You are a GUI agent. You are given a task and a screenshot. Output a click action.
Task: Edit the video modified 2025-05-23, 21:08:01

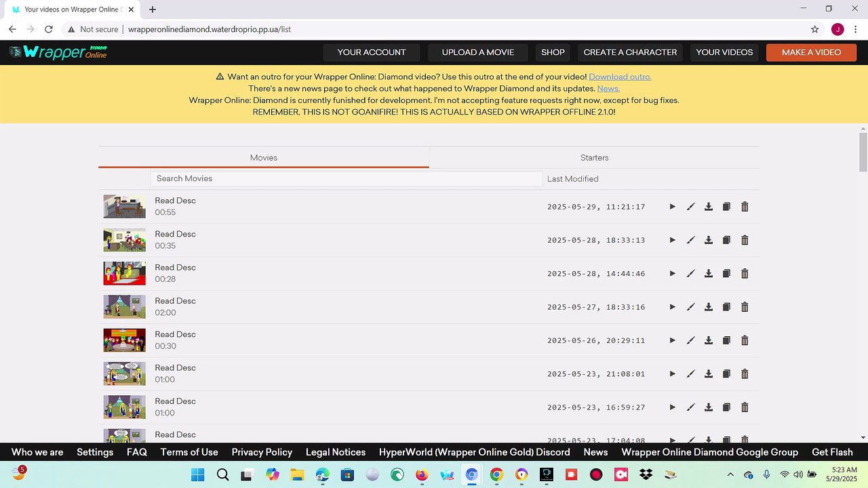pyautogui.click(x=690, y=374)
